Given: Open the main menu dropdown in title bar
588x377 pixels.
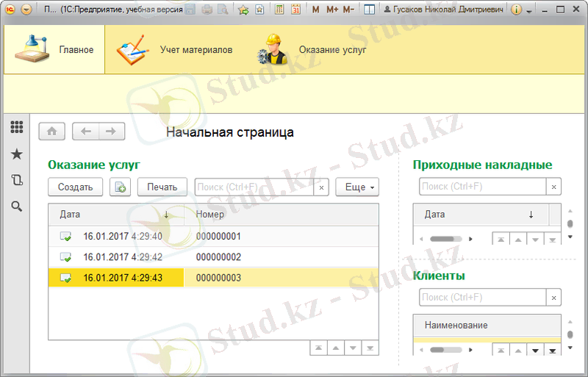Looking at the screenshot, I should (26, 10).
